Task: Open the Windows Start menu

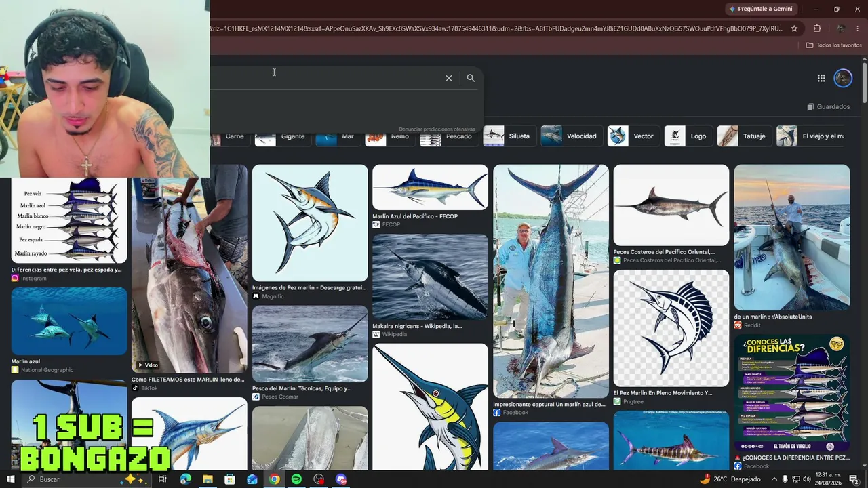Action: (x=10, y=479)
